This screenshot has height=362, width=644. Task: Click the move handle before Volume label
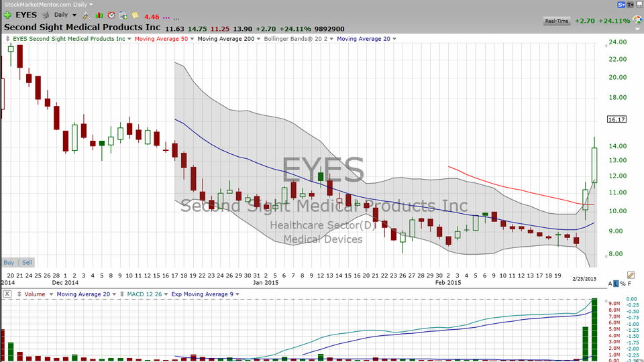point(19,294)
